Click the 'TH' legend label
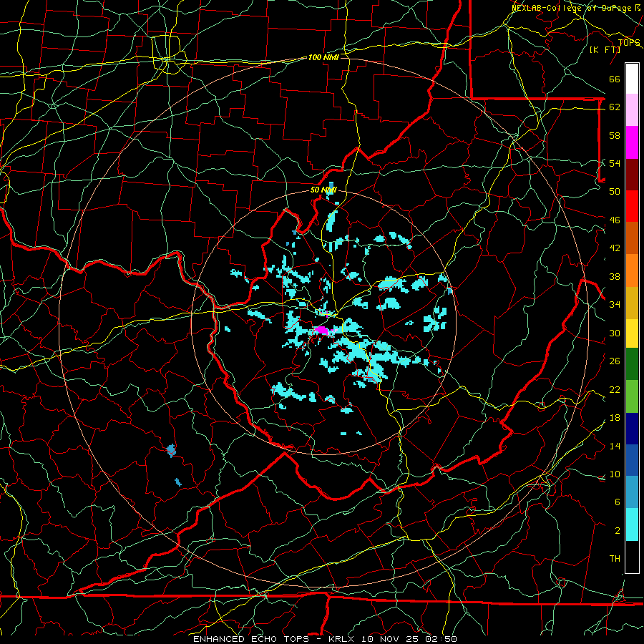The image size is (644, 644). point(615,559)
